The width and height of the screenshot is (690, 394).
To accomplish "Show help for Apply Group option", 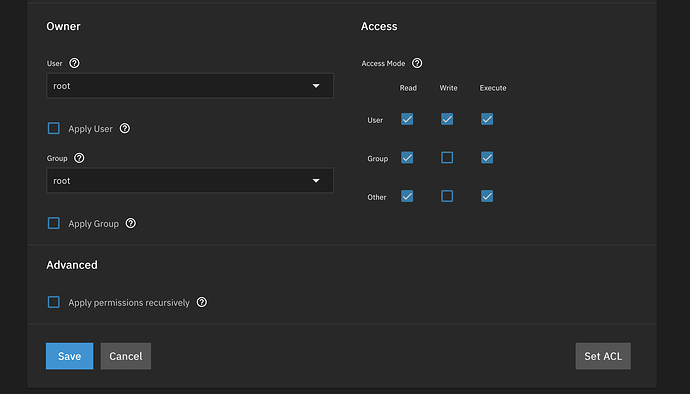I will coord(131,223).
